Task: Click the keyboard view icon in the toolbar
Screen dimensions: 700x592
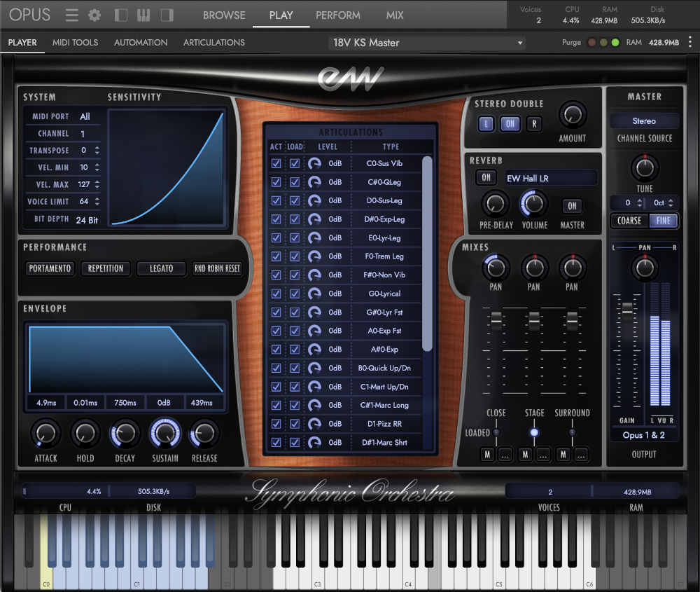Action: point(143,15)
